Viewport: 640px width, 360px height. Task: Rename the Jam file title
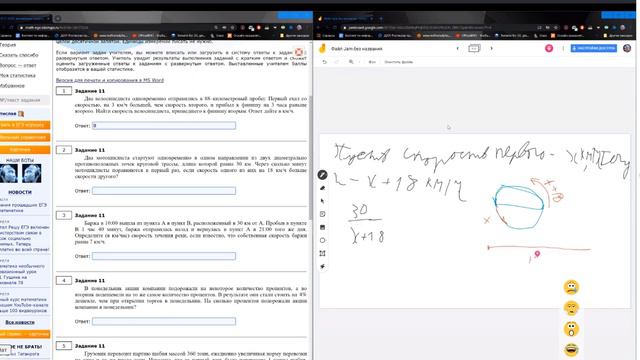coord(356,49)
